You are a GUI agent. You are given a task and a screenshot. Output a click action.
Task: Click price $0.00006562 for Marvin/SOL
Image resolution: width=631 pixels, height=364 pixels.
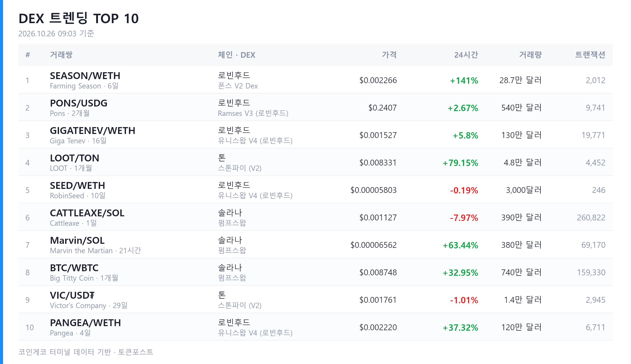(x=374, y=245)
